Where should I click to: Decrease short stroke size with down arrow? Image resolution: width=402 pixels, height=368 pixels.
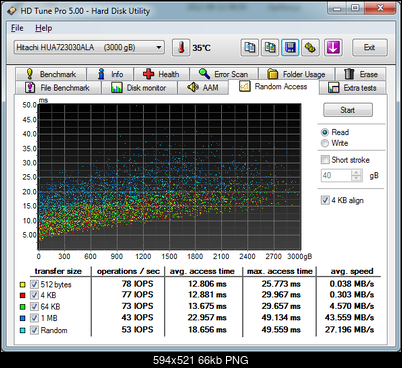tap(357, 179)
